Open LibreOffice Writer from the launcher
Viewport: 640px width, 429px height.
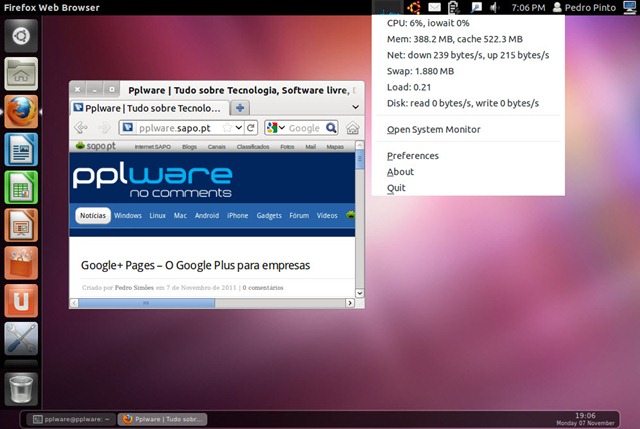tap(21, 149)
